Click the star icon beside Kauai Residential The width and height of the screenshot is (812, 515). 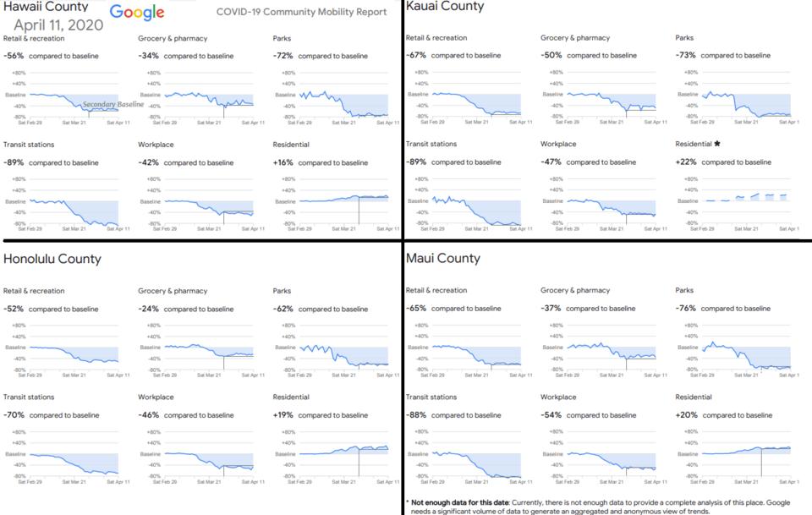coord(717,144)
